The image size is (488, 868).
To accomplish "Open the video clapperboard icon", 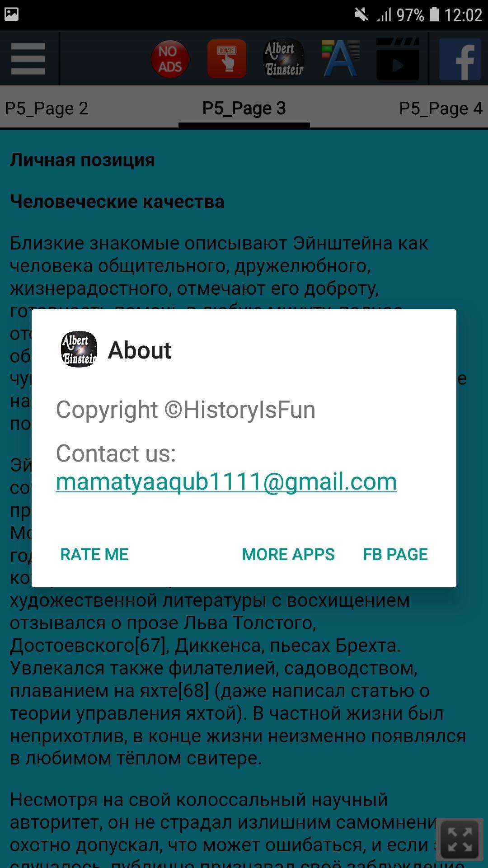I will tap(398, 59).
